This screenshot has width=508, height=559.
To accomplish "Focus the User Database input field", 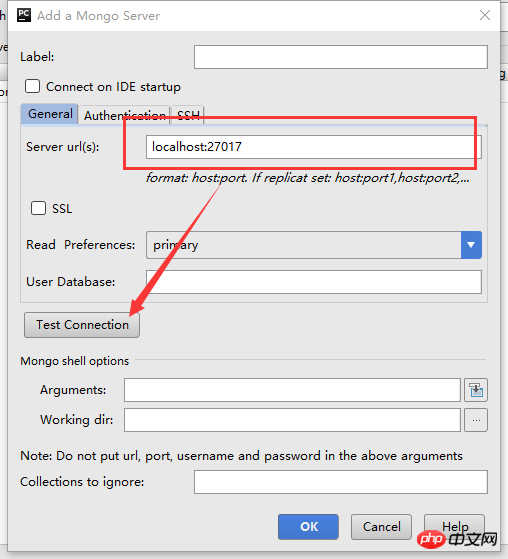I will (x=314, y=282).
